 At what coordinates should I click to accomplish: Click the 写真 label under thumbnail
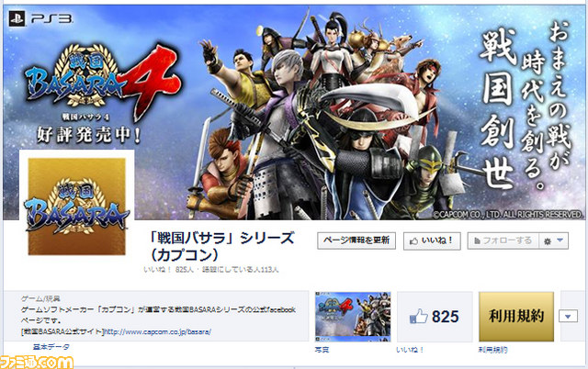tap(322, 350)
